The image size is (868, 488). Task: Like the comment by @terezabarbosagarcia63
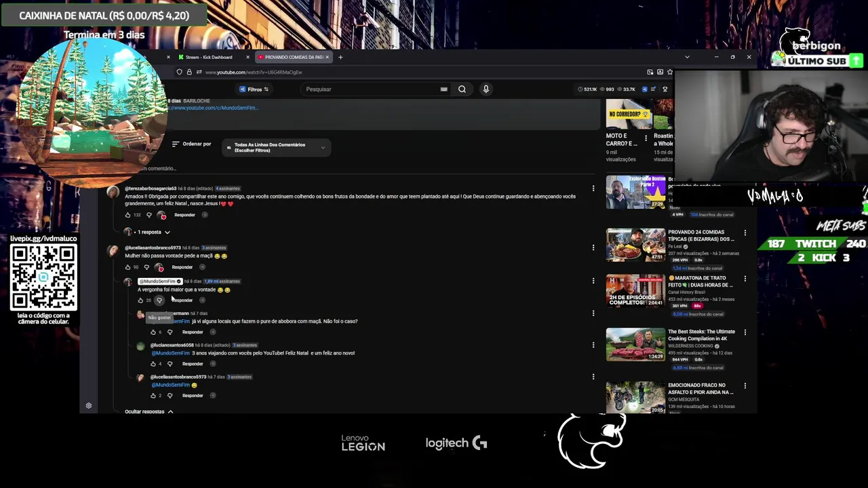127,215
